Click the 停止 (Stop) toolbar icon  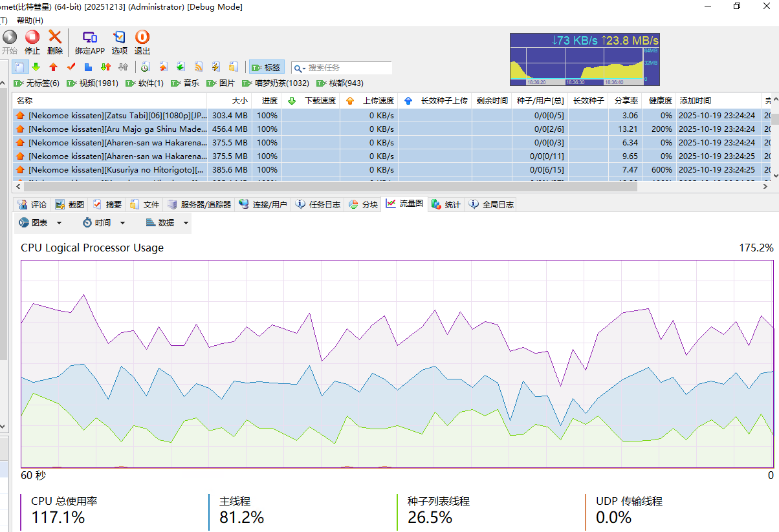pyautogui.click(x=32, y=42)
